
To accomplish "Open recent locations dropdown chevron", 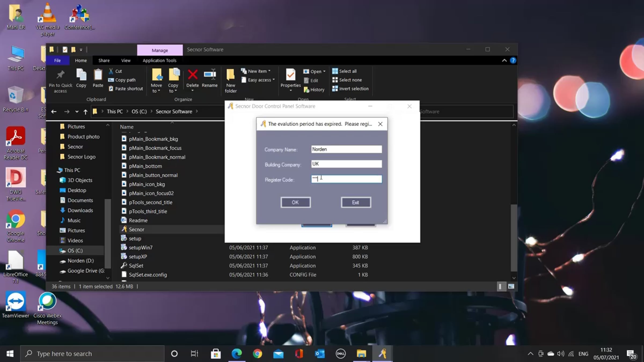I will [77, 112].
